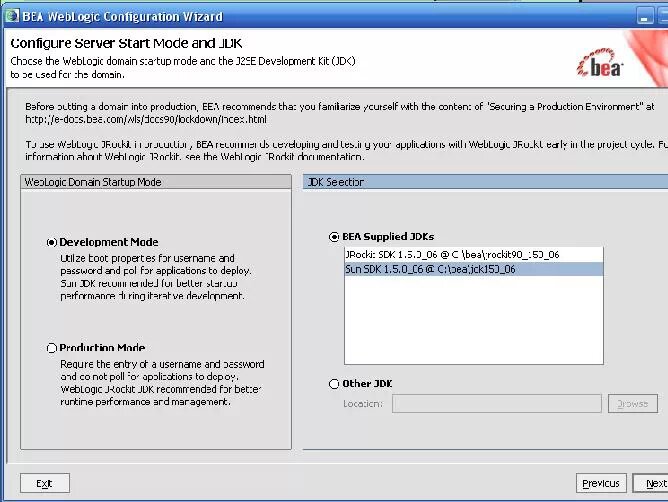
Task: Click the Browse button
Action: click(633, 404)
